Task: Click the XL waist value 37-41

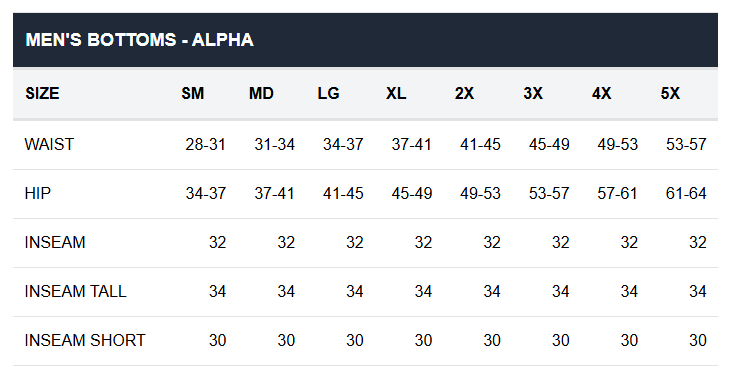Action: (x=412, y=144)
